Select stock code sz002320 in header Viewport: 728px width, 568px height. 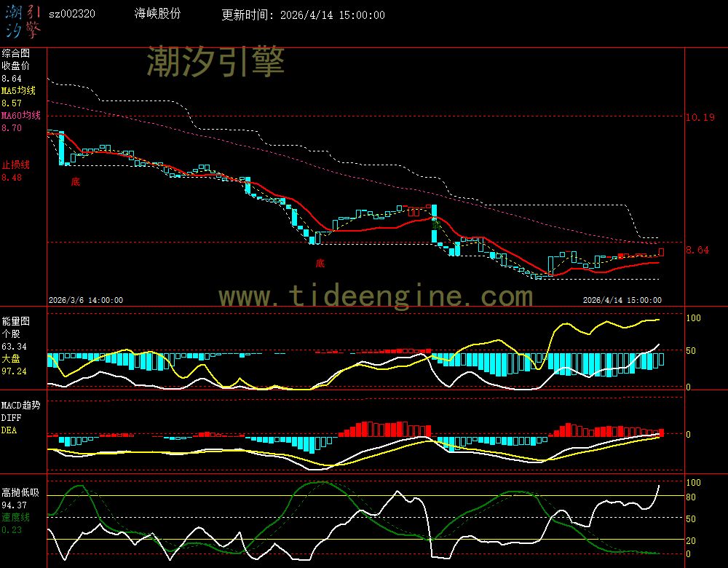point(71,15)
